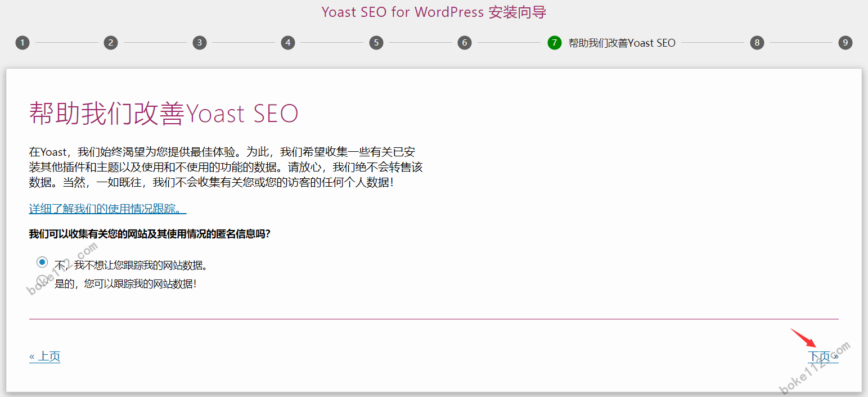Skip ahead to step 8

[x=757, y=43]
